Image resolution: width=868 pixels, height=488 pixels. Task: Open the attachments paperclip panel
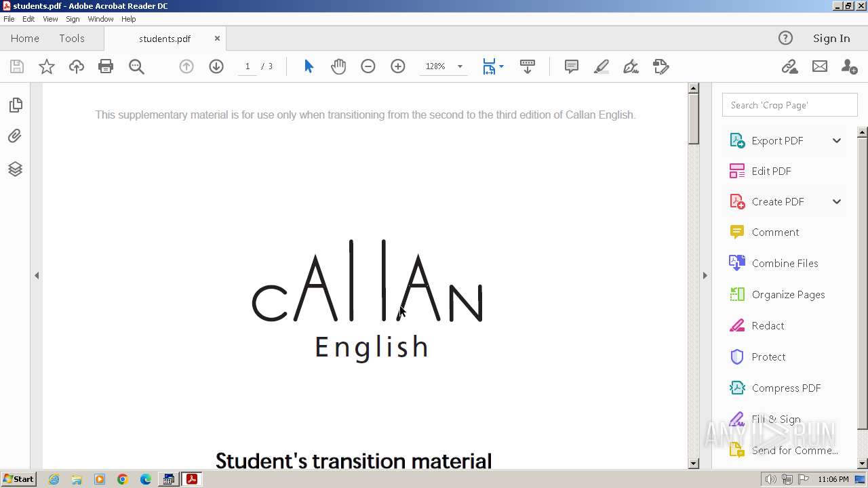click(x=15, y=136)
